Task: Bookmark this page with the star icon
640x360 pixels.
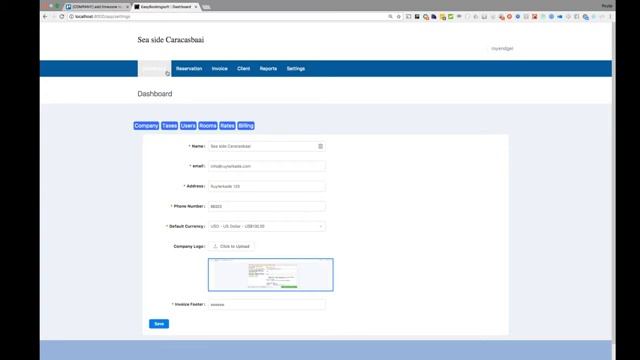Action: click(399, 17)
